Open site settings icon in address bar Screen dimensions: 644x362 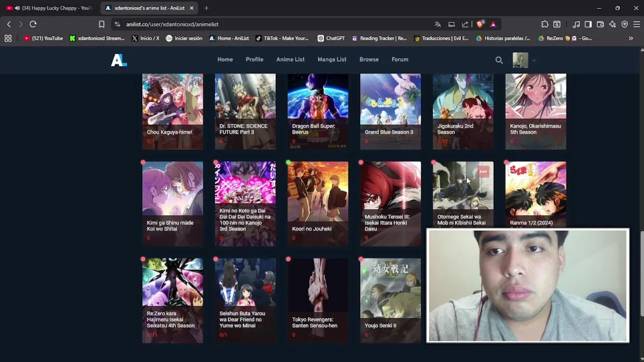point(117,24)
